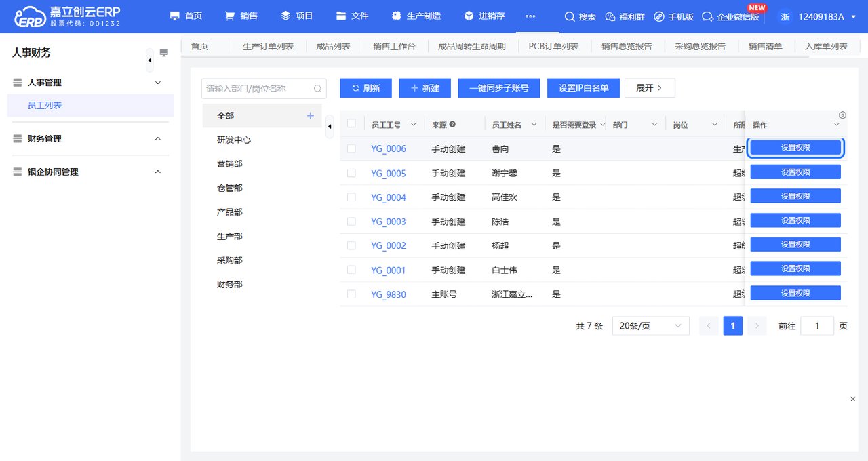
Task: Tick checkbox for row YG_0001
Action: [x=351, y=270]
